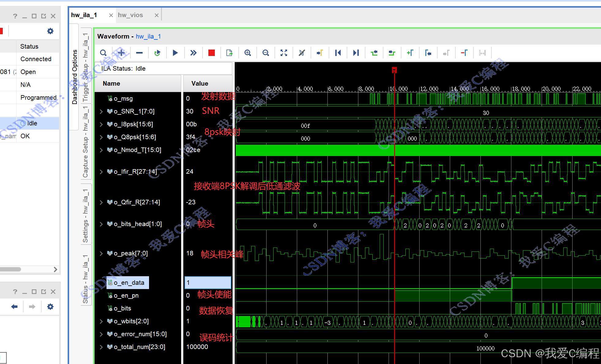Click the zoom in magnifier icon
The width and height of the screenshot is (601, 364).
click(248, 53)
